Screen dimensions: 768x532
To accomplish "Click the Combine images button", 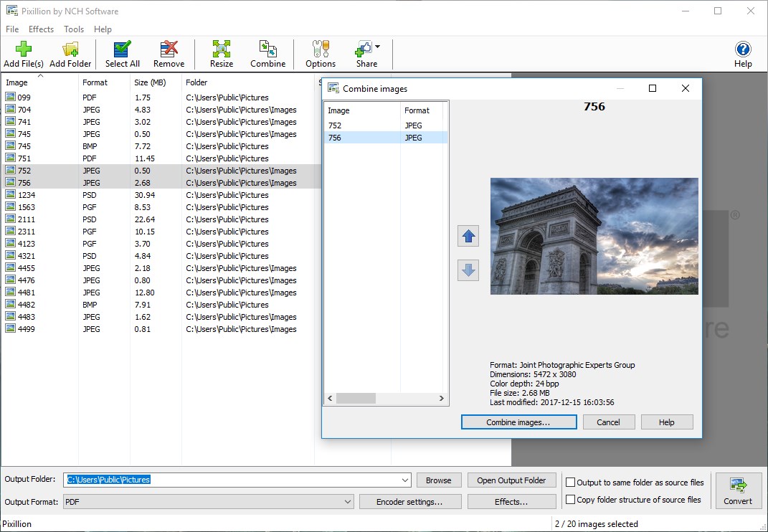I will point(518,422).
